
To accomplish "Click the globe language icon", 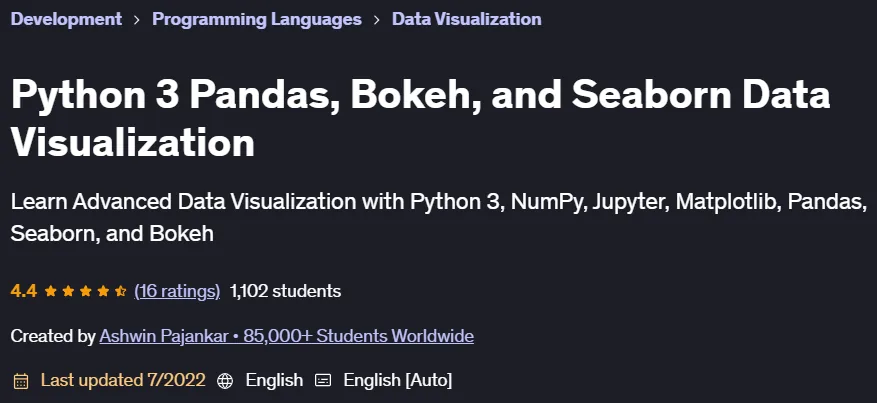I will (x=225, y=381).
